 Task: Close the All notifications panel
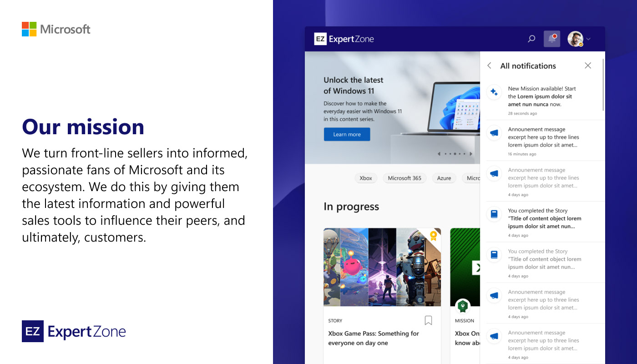[588, 66]
